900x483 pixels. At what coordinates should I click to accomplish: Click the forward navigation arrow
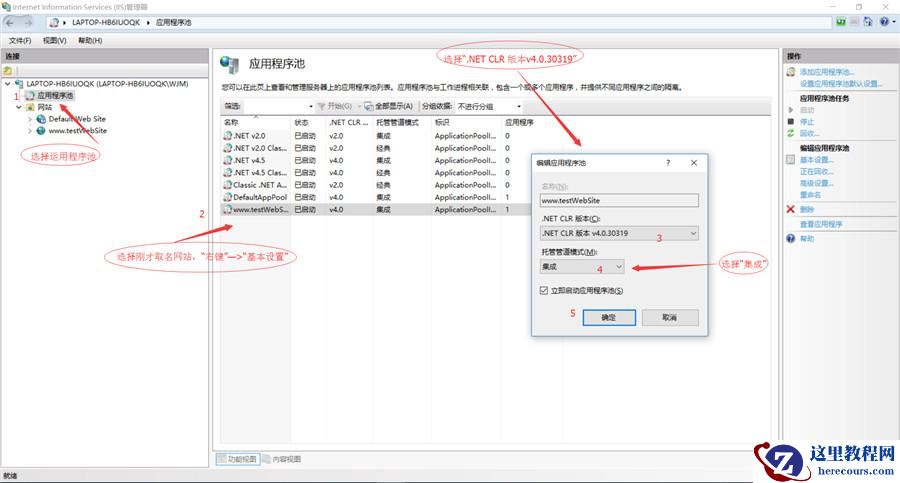pos(28,22)
